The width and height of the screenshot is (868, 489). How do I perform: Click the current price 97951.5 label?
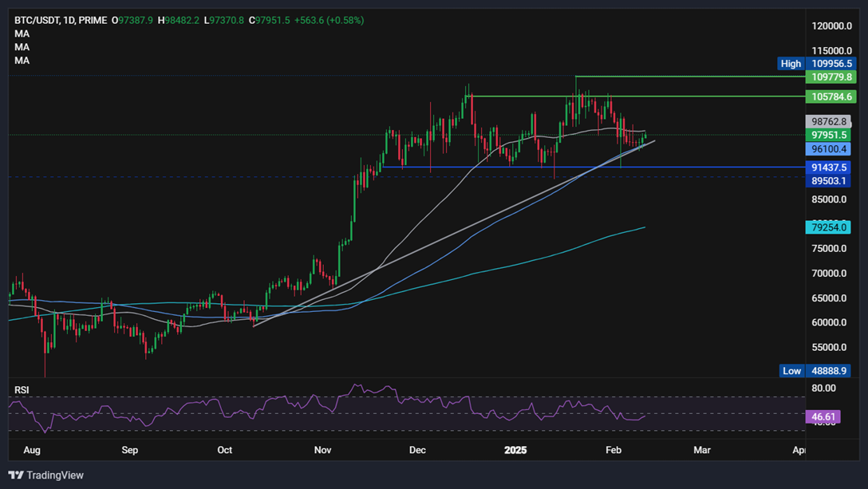tap(828, 135)
